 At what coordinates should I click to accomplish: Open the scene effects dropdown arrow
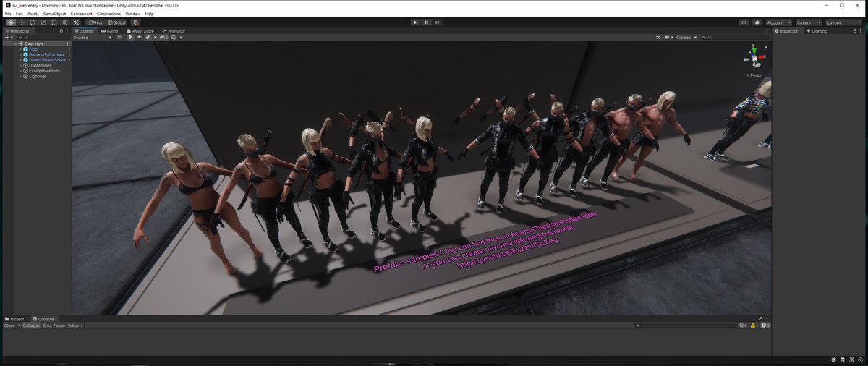155,38
